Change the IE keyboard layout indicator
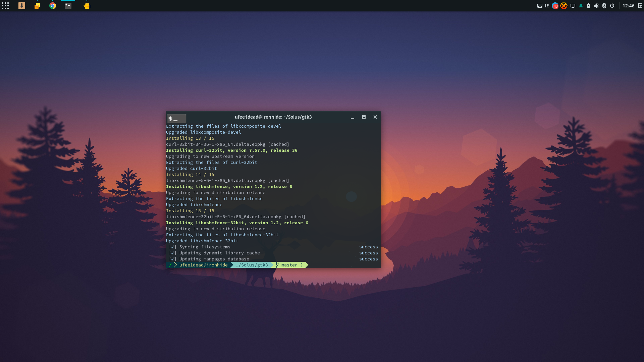 tap(547, 6)
